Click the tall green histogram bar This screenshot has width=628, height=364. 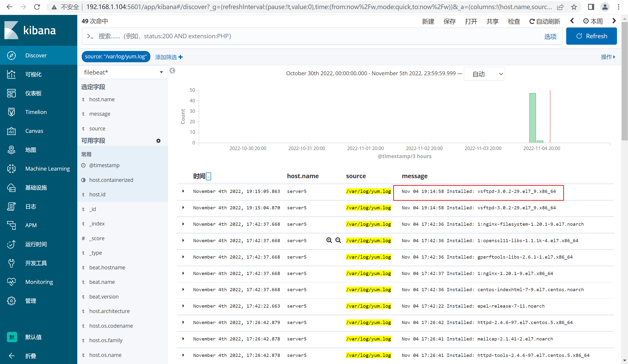point(533,118)
